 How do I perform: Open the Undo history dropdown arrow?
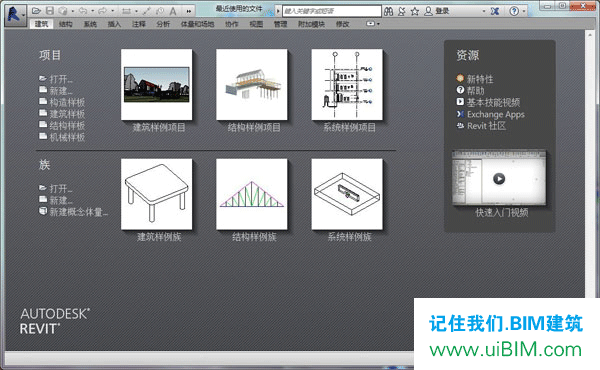click(92, 11)
